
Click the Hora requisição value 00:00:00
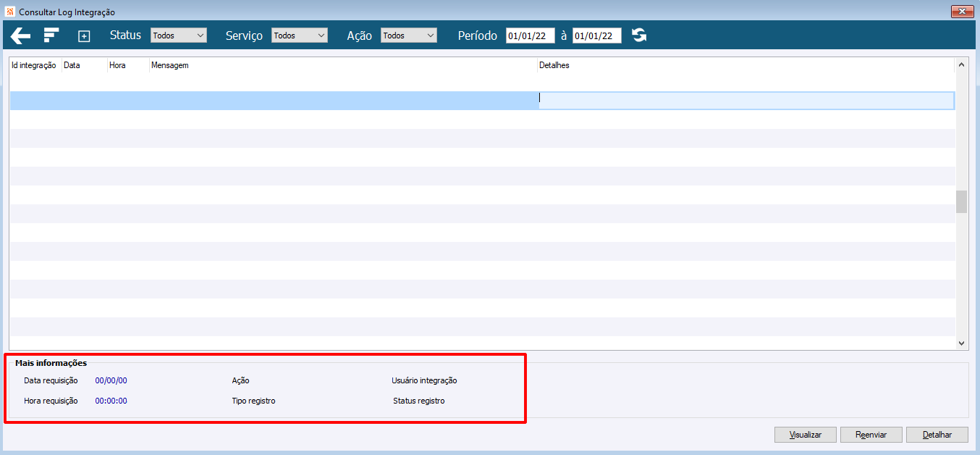click(x=111, y=401)
